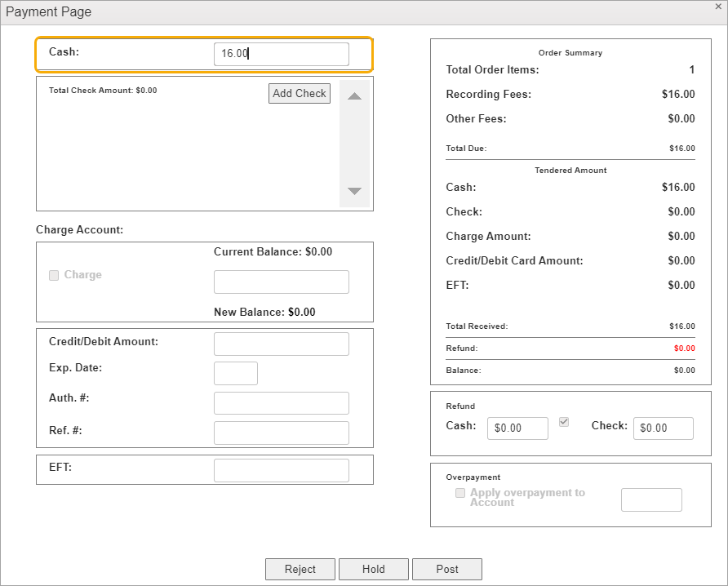728x586 pixels.
Task: Click the Refund Cash field
Action: click(x=517, y=428)
